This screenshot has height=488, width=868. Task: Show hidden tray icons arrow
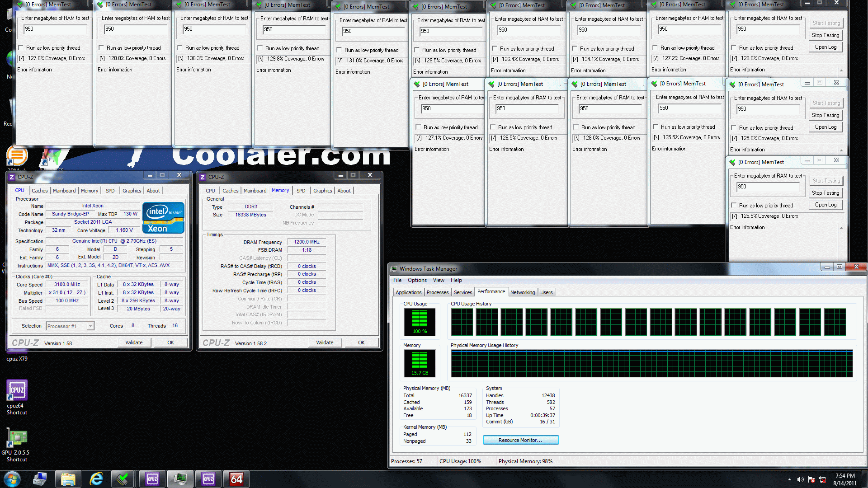tap(789, 479)
